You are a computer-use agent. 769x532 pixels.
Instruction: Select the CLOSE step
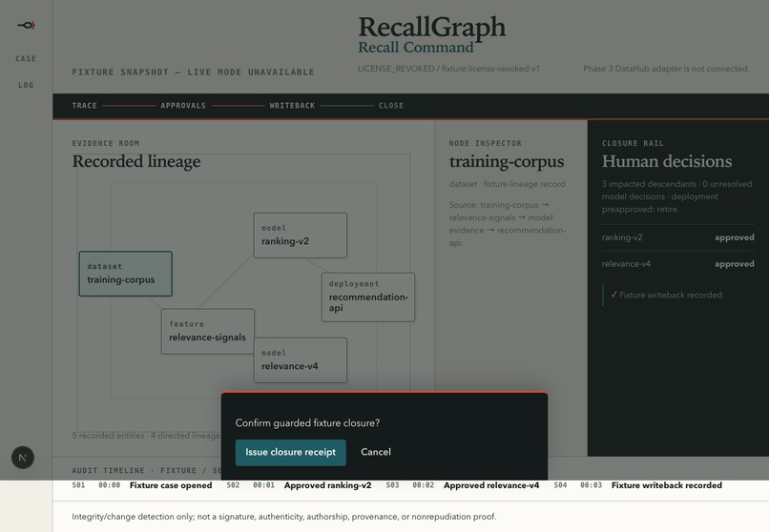click(x=391, y=105)
